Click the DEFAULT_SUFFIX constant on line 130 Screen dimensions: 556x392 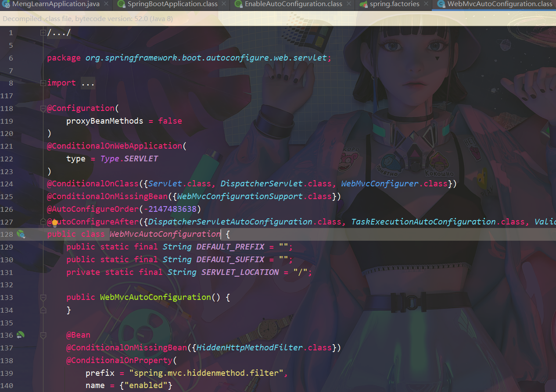point(230,260)
